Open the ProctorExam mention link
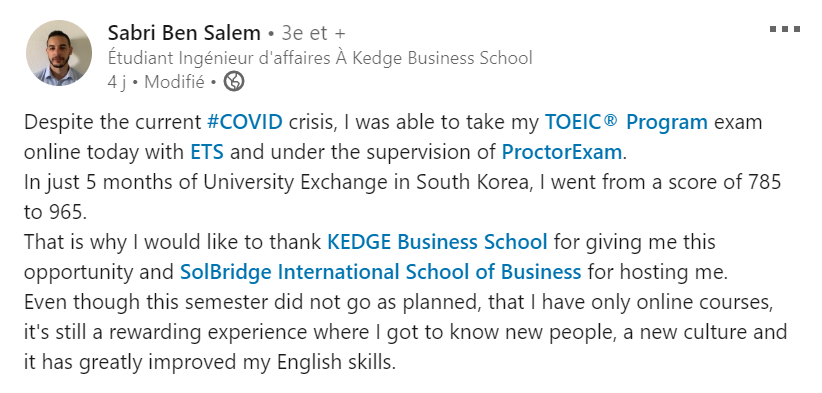Image resolution: width=822 pixels, height=393 pixels. (561, 152)
